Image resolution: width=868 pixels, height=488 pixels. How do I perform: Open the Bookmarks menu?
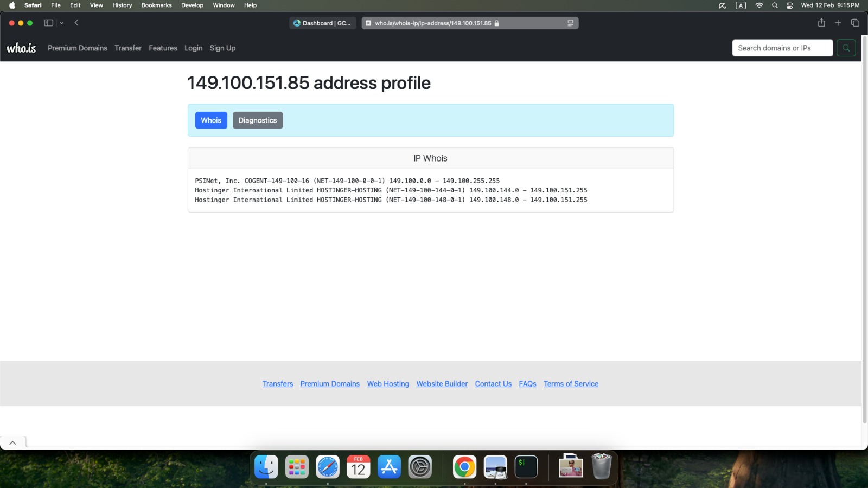(x=156, y=5)
